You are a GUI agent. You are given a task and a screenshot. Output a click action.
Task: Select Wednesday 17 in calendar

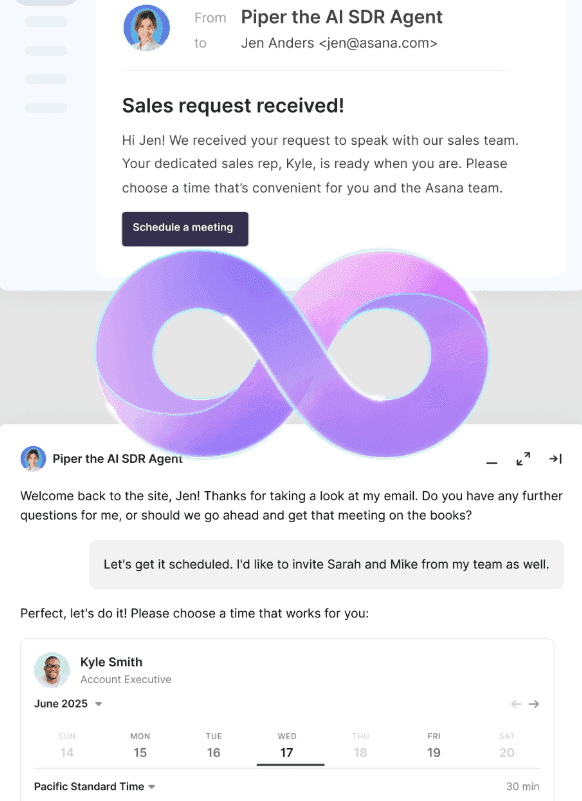pyautogui.click(x=287, y=746)
